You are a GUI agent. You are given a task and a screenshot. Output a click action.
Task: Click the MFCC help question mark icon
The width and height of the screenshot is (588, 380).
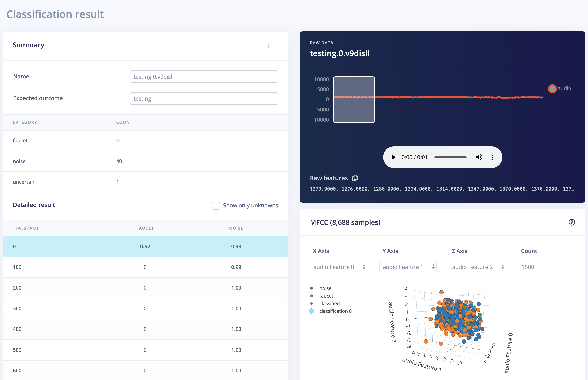click(571, 222)
